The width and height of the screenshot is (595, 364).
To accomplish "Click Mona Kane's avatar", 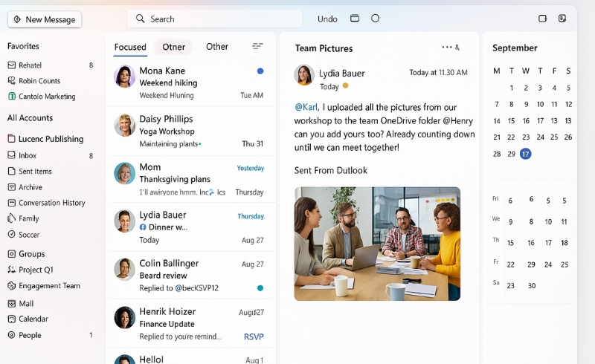I will pos(125,77).
